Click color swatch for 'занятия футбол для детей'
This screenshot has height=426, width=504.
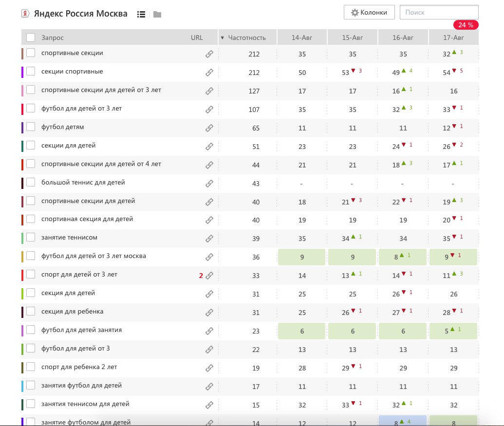click(22, 386)
